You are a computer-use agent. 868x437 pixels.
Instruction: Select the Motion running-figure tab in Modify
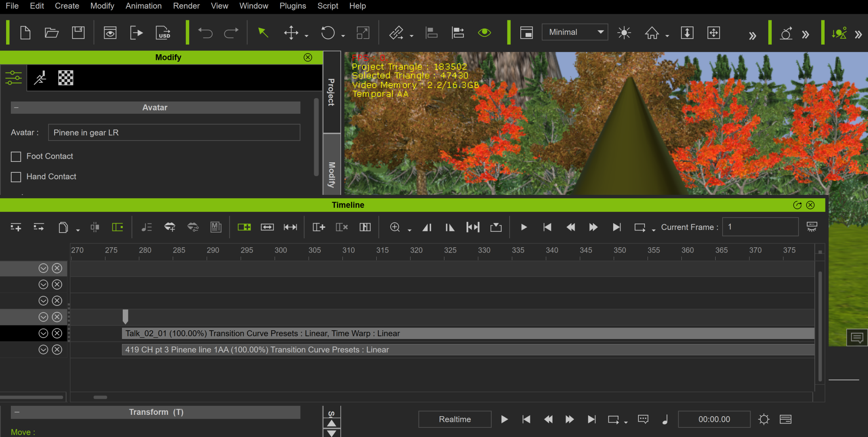pyautogui.click(x=40, y=78)
